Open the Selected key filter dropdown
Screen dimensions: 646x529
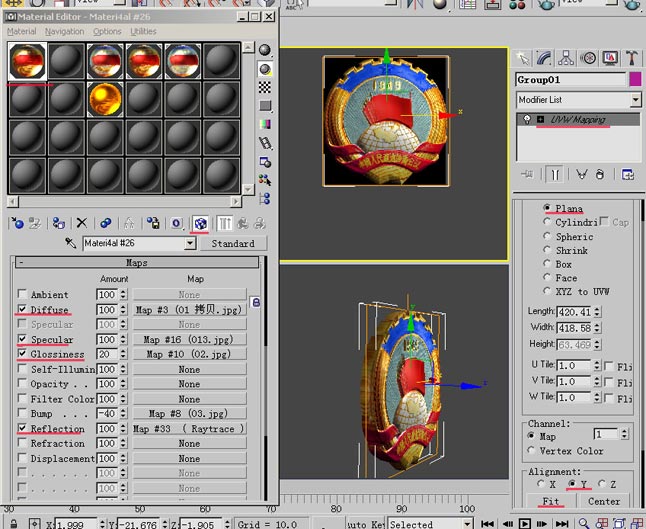(467, 524)
